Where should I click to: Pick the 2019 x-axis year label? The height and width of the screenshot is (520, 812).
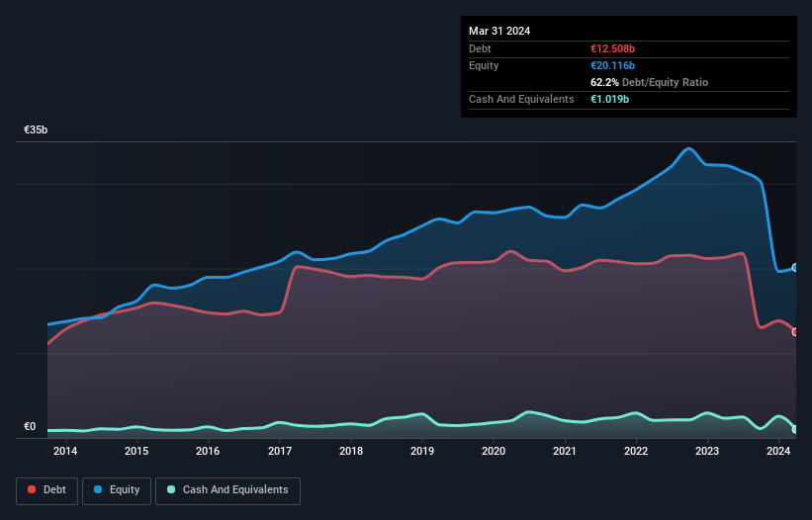pyautogui.click(x=422, y=452)
